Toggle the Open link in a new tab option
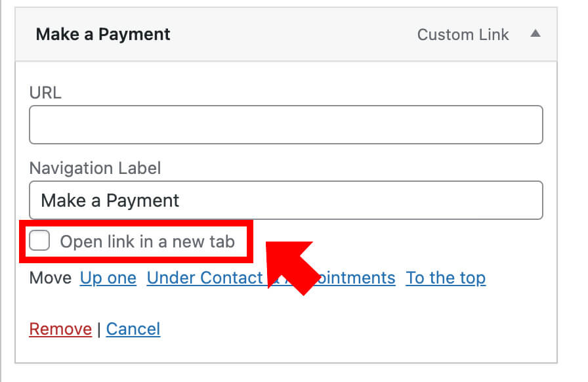Screen dimensions: 588x382 (x=39, y=241)
